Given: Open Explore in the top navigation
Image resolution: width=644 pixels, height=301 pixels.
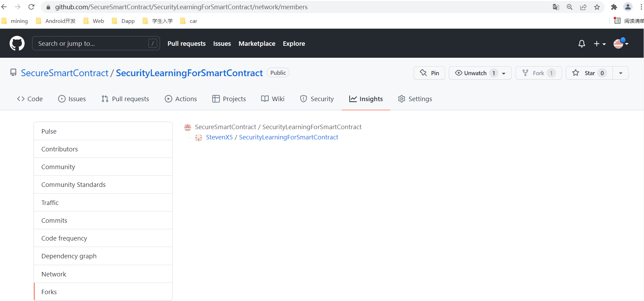Looking at the screenshot, I should pyautogui.click(x=294, y=44).
